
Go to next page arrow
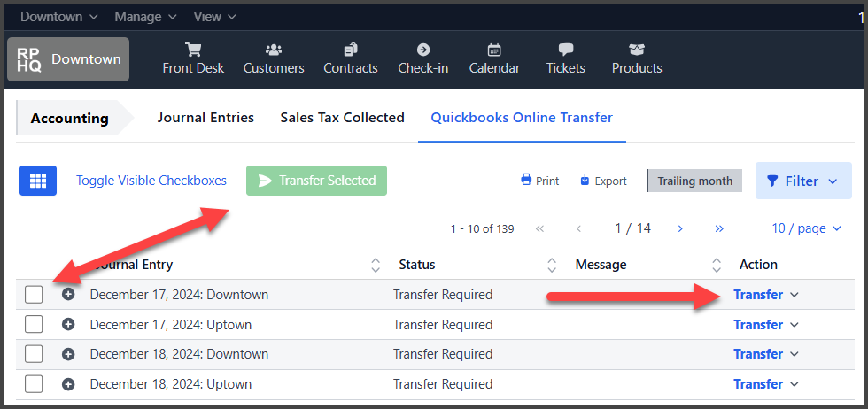(x=680, y=228)
